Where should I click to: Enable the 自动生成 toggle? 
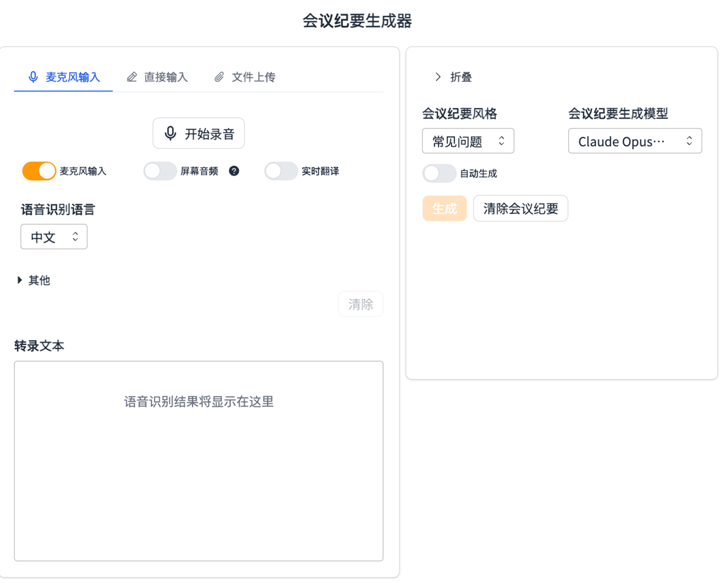coord(439,173)
